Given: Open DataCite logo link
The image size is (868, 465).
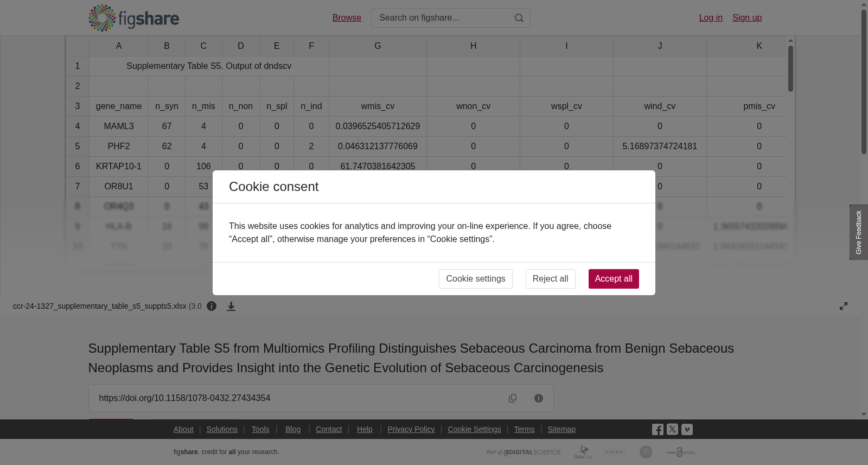Looking at the screenshot, I should [x=583, y=452].
